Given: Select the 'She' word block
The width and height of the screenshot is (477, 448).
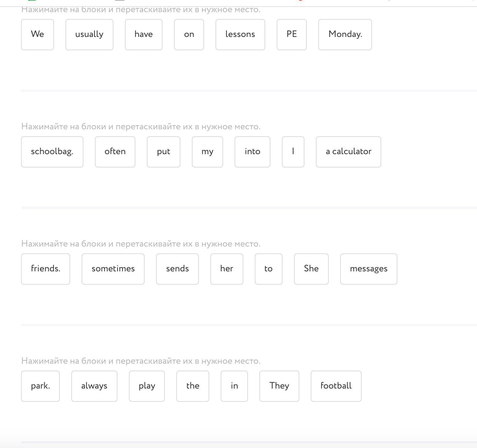Looking at the screenshot, I should (x=311, y=269).
